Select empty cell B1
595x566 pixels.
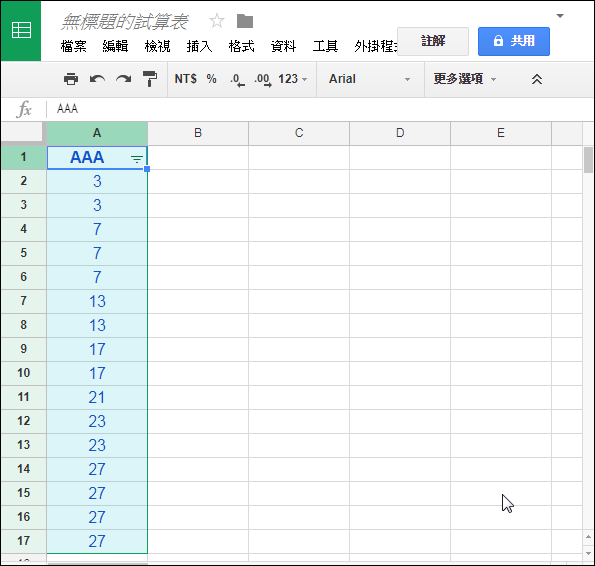click(x=198, y=157)
